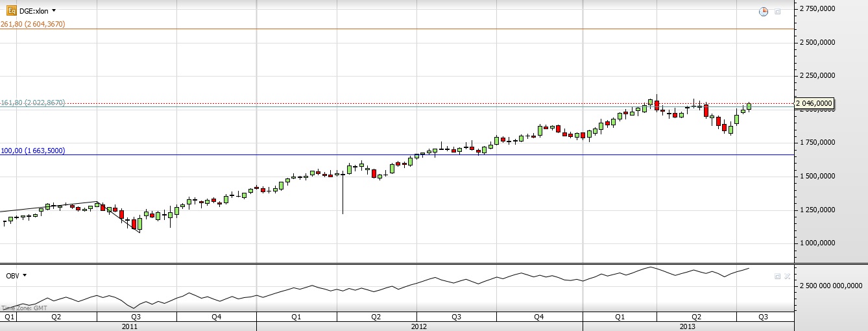868x331 pixels.
Task: Close the OBV indicator panel
Action: 787,276
